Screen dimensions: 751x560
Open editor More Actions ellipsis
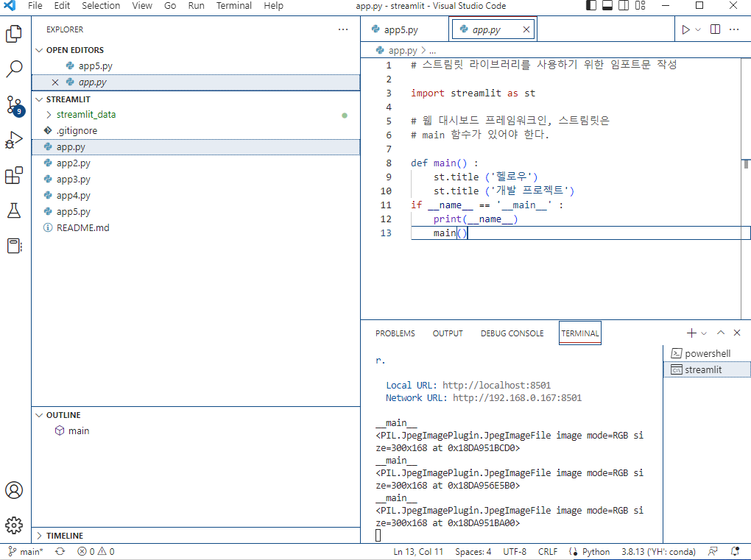pos(734,29)
